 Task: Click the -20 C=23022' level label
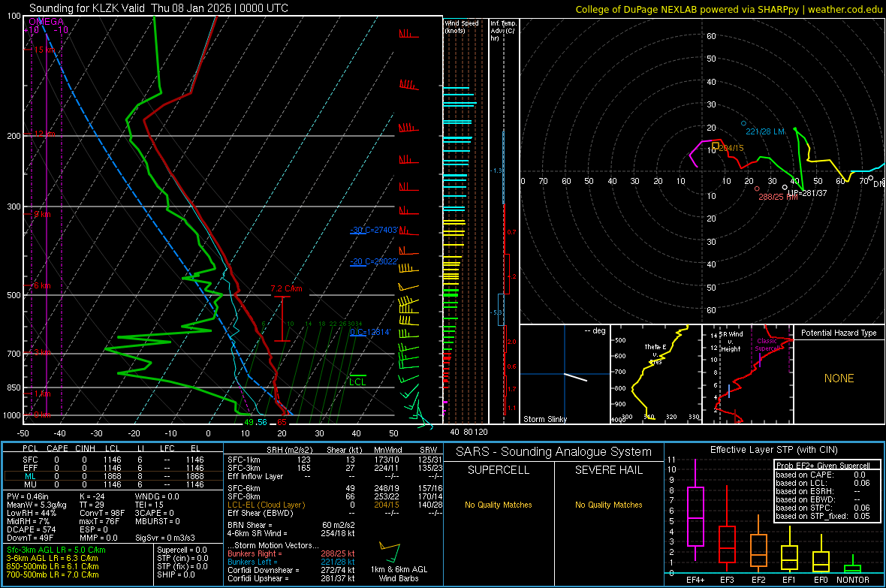tap(374, 262)
